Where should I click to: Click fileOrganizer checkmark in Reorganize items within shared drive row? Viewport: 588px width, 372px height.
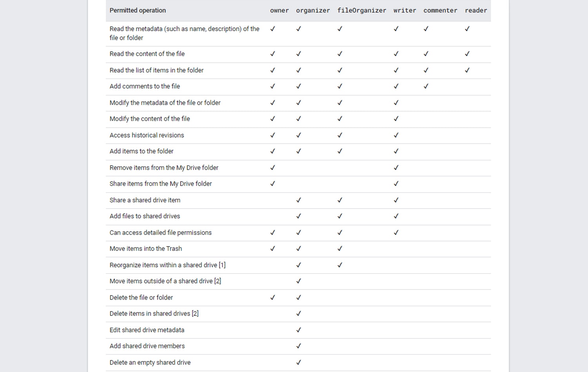(x=339, y=265)
